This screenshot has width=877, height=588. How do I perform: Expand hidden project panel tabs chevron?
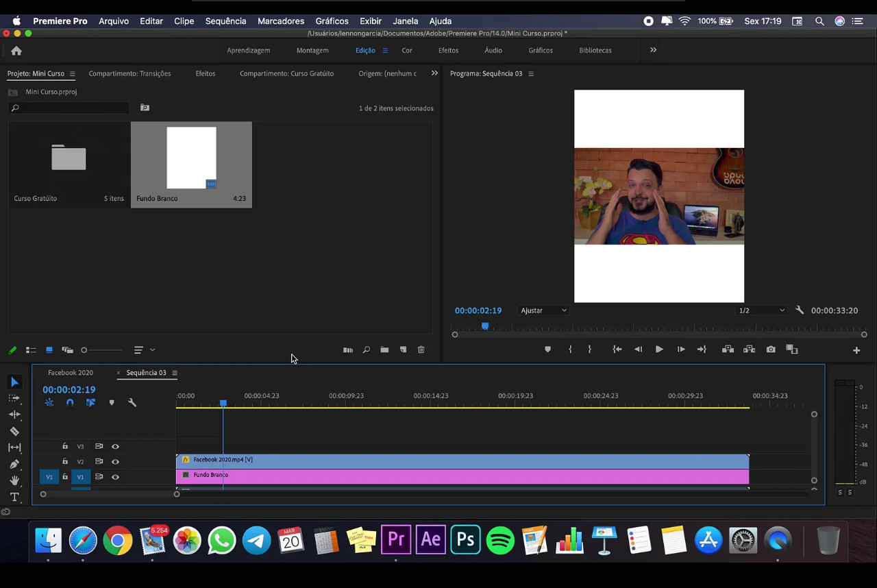click(x=434, y=73)
